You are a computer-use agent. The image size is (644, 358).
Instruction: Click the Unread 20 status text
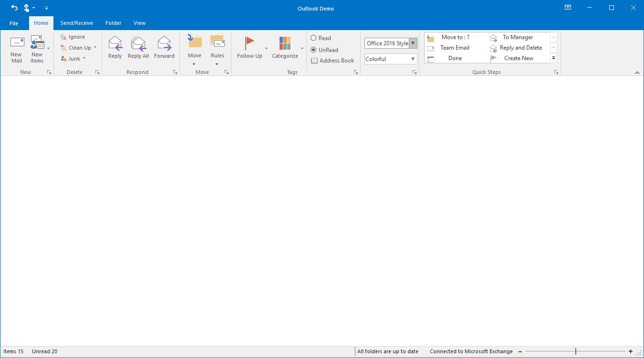[44, 351]
